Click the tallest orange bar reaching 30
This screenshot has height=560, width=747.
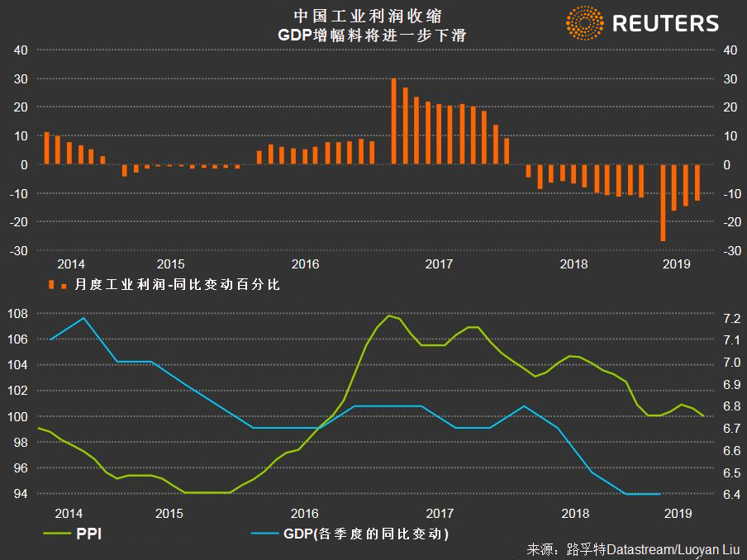394,121
